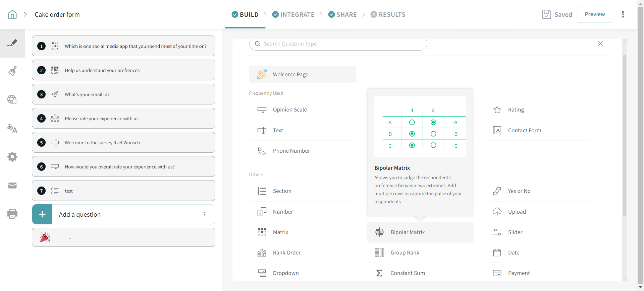Click the Search Question Type field
Screen dimensions: 644x291
339,44
